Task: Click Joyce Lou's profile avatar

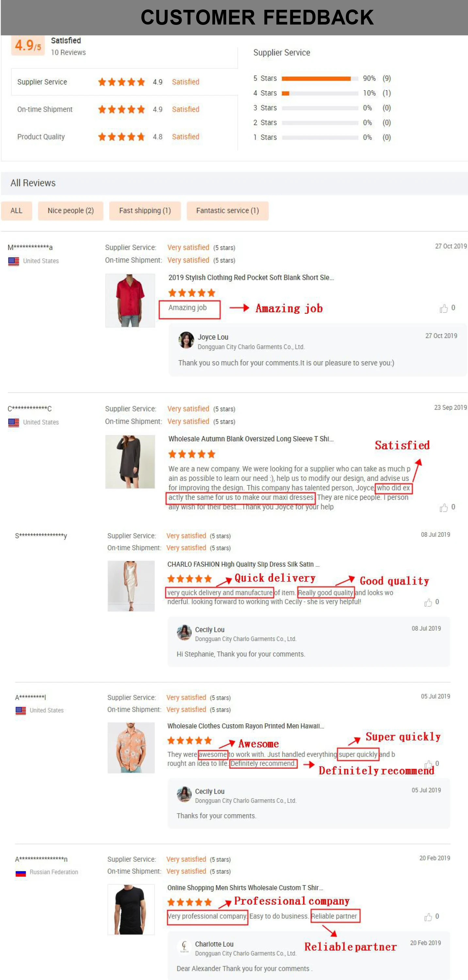Action: pyautogui.click(x=186, y=340)
